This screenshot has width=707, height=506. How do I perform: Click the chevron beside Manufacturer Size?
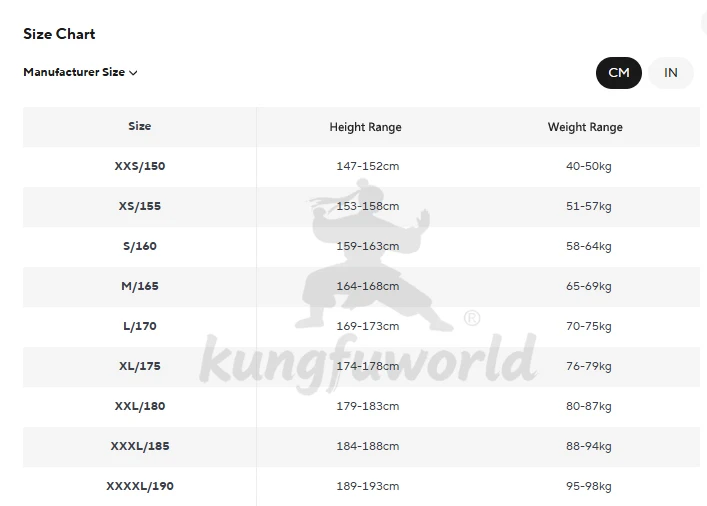133,73
